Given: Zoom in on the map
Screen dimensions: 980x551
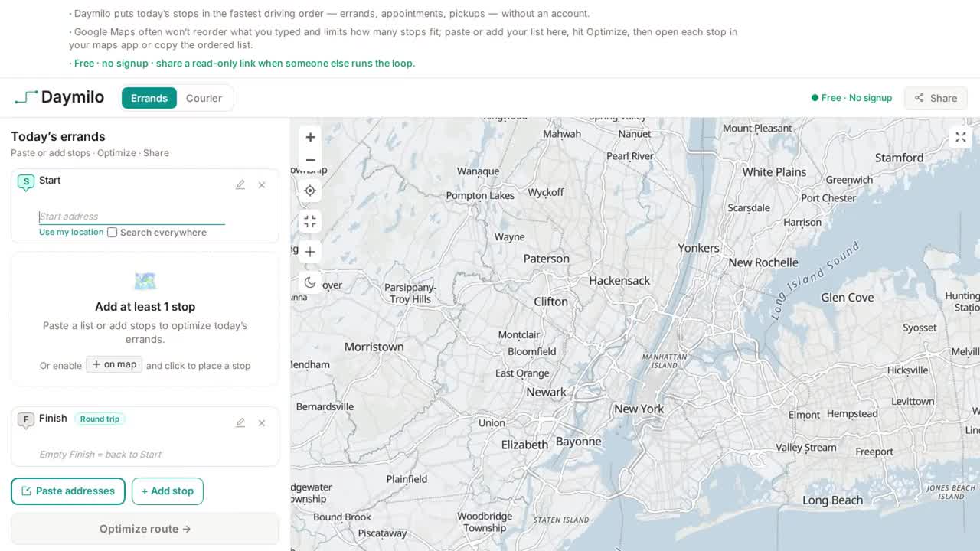Looking at the screenshot, I should click(x=310, y=137).
